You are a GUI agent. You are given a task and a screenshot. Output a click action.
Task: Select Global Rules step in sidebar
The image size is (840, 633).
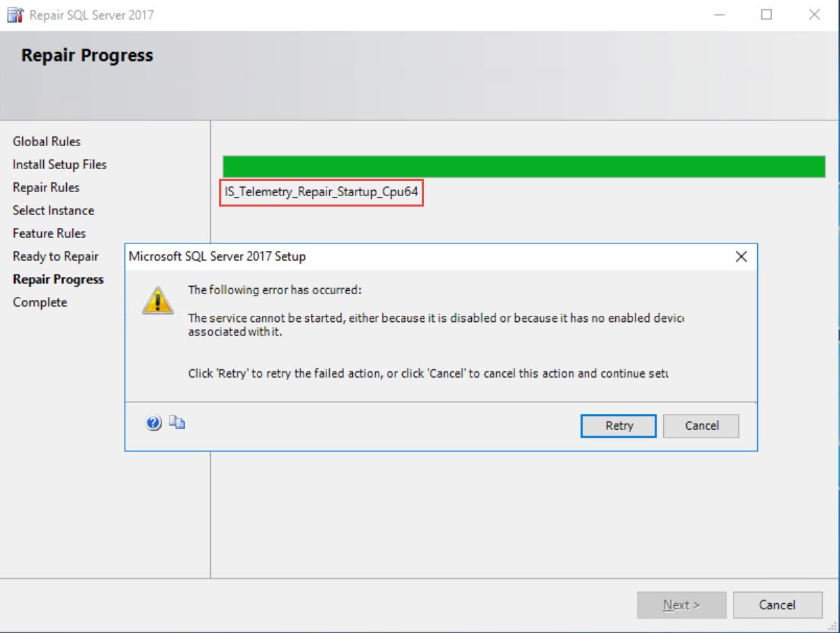[x=47, y=141]
